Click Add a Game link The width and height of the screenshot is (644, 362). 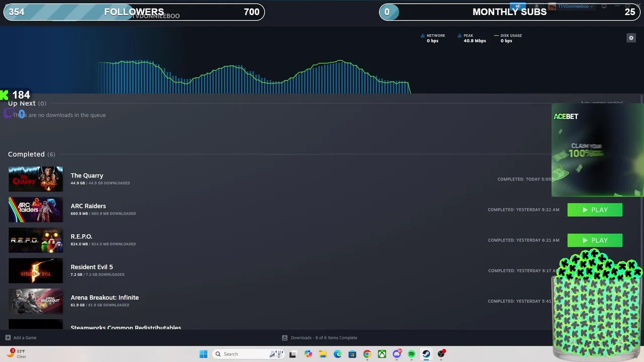point(25,338)
